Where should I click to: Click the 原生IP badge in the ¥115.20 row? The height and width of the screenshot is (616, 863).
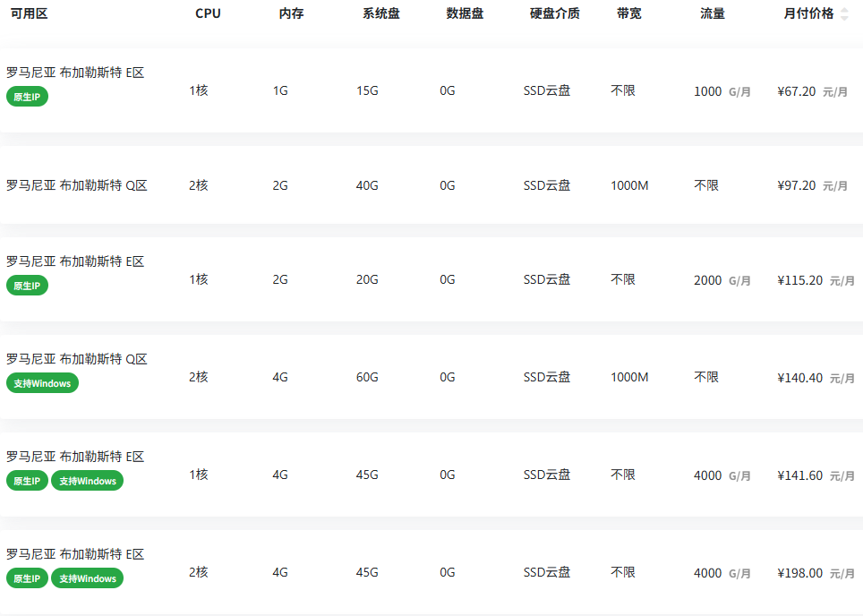27,286
